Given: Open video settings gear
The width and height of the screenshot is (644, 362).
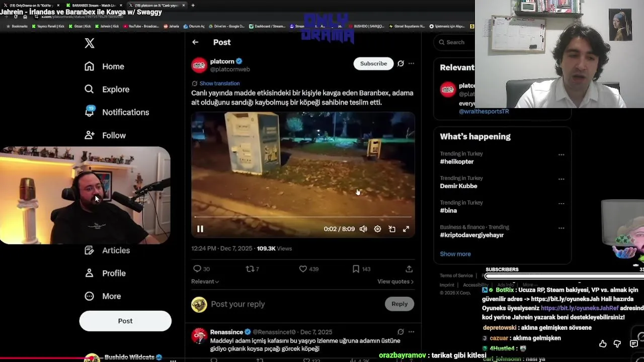Looking at the screenshot, I should [x=377, y=229].
